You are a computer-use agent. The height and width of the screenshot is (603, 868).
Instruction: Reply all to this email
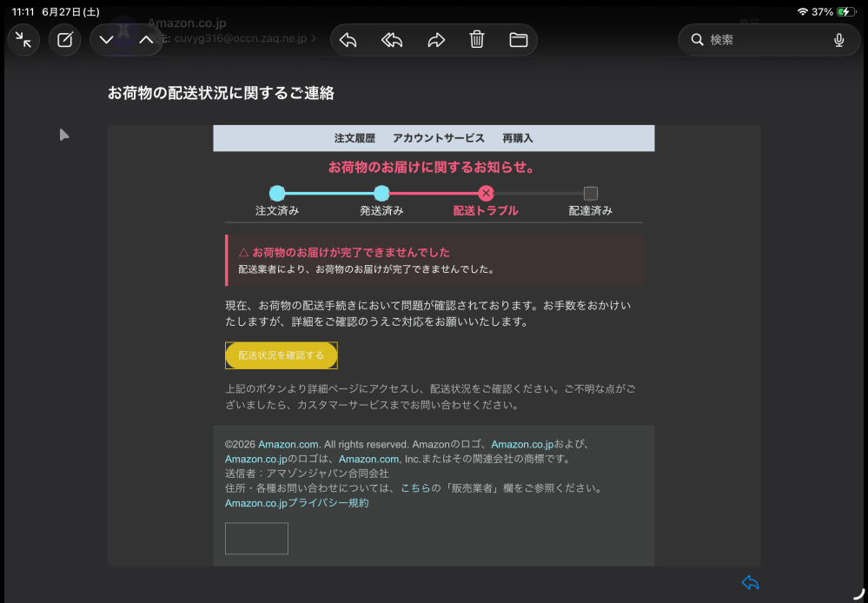coord(392,40)
